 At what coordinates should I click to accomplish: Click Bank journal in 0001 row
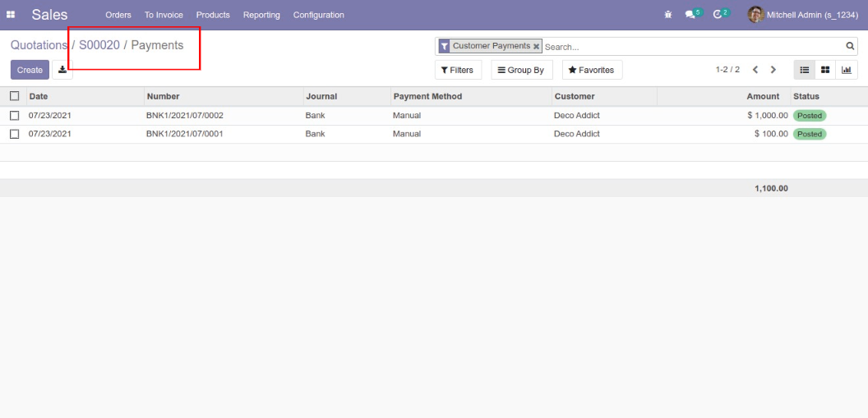315,134
